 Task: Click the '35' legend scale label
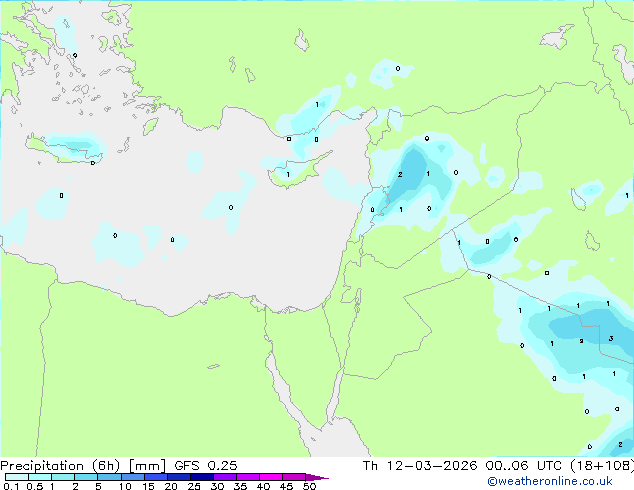(x=240, y=486)
